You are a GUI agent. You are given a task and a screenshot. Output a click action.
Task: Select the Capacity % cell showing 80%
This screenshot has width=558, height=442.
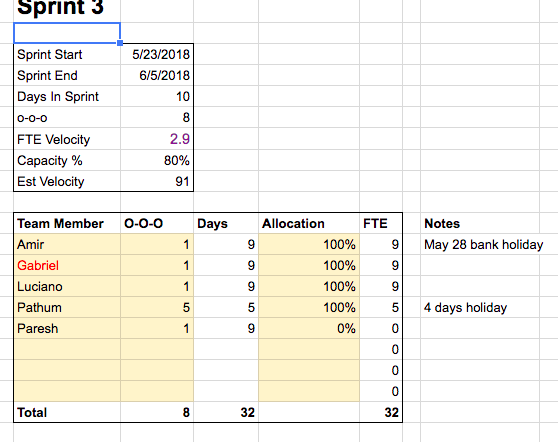(157, 160)
